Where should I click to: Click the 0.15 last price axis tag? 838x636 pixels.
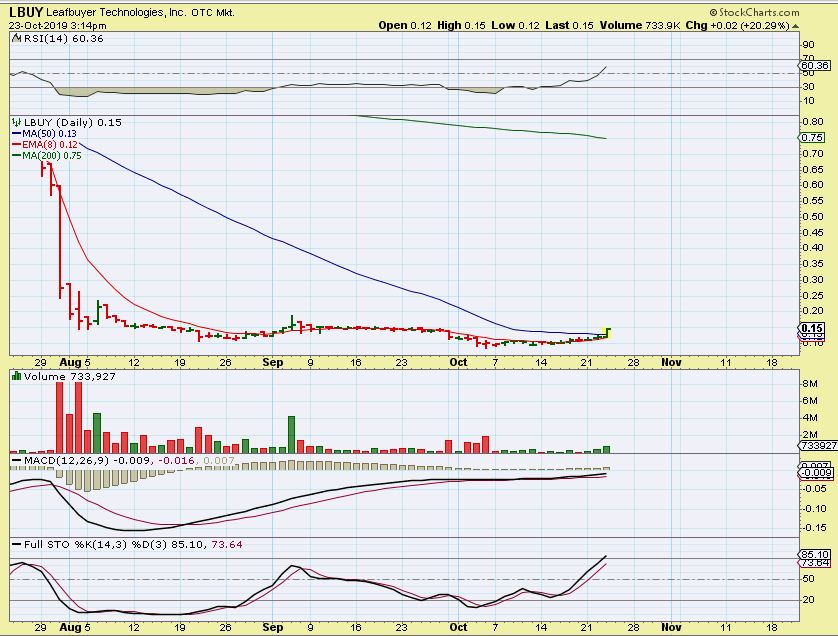(x=812, y=328)
